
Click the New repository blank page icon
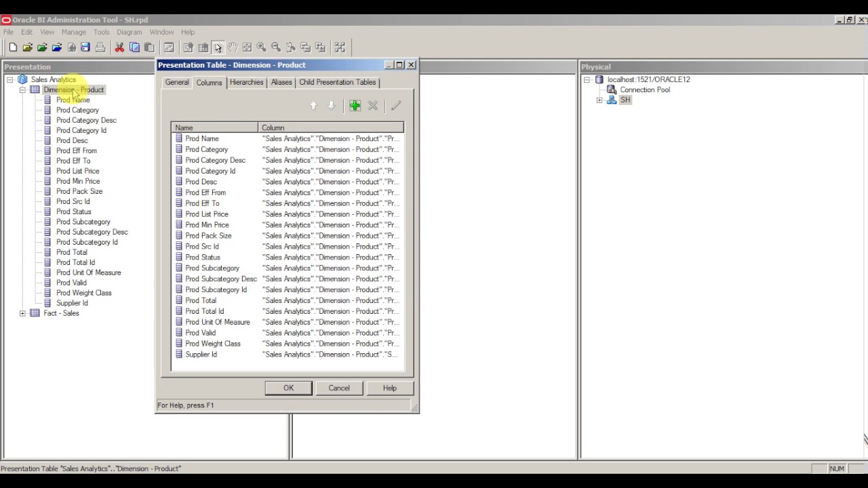click(x=13, y=47)
